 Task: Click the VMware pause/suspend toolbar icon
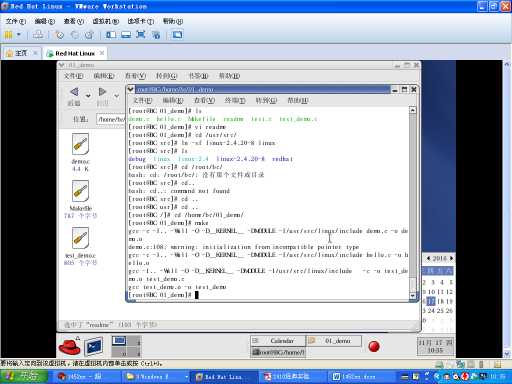point(8,35)
